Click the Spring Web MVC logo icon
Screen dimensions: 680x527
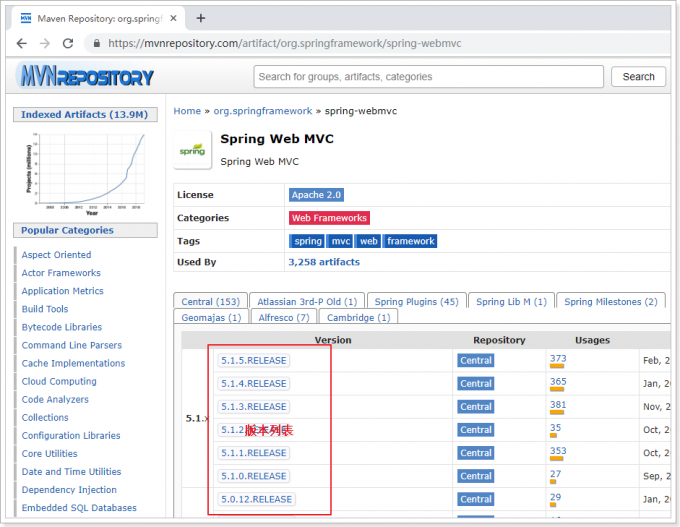(x=192, y=150)
